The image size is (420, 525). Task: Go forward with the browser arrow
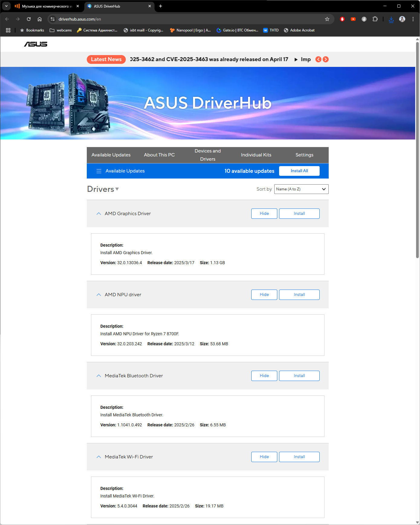pos(18,19)
